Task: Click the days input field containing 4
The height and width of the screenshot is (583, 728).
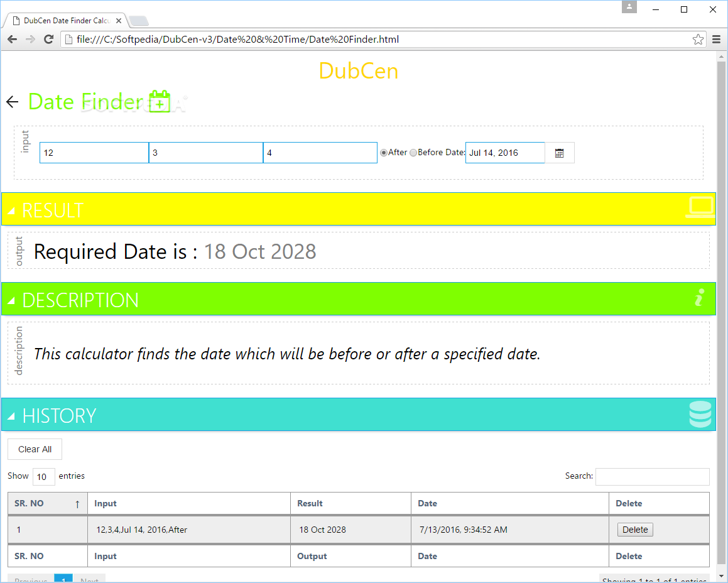Action: [x=320, y=153]
